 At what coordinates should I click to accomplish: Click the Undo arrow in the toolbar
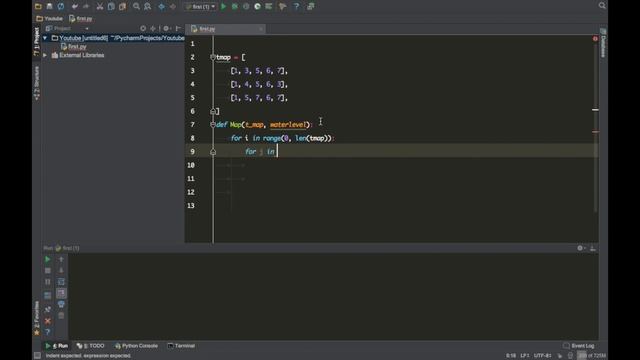(74, 7)
